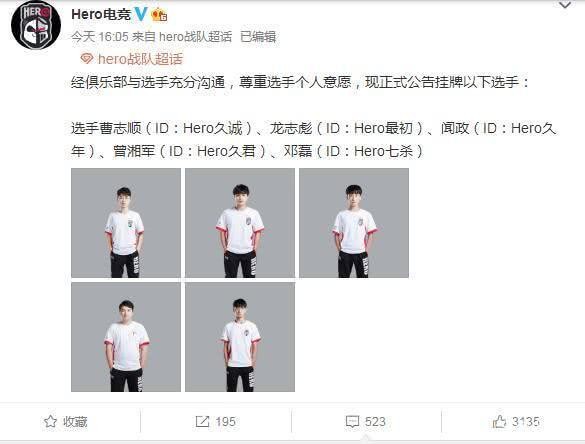Open the Hero电竞 profile avatar
585x444 pixels.
[36, 25]
